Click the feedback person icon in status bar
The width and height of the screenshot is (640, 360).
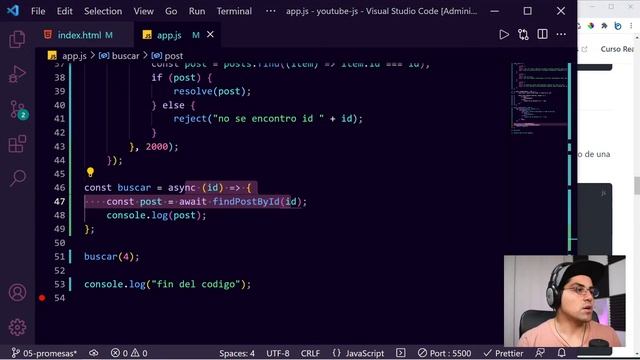point(540,353)
